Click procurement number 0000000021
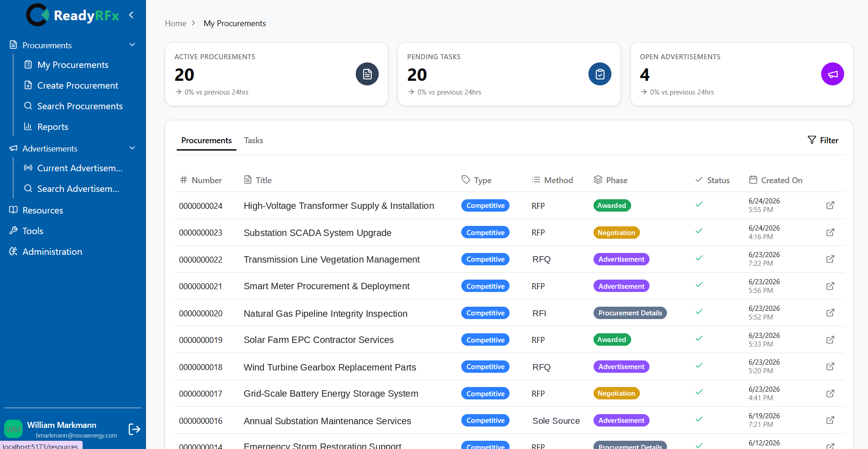This screenshot has width=868, height=449. 201,286
